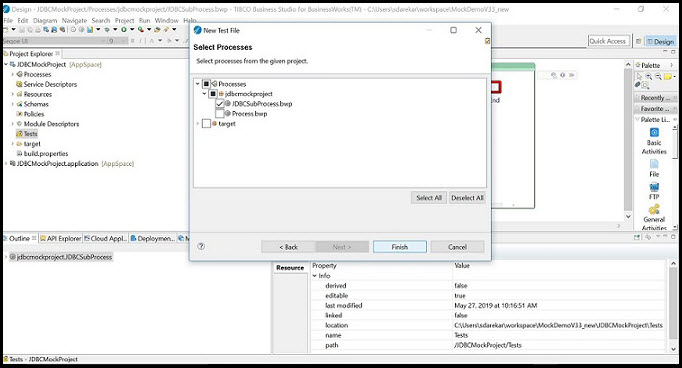Click the Quick Access field

(608, 41)
